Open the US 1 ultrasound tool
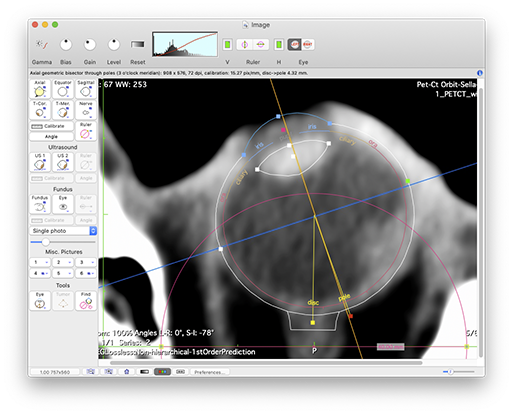 pyautogui.click(x=40, y=162)
